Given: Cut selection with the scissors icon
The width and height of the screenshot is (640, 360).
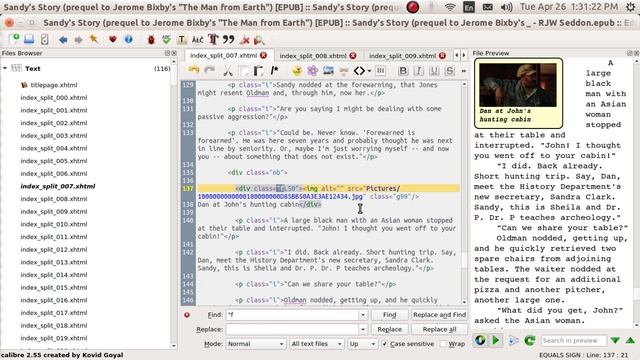Looking at the screenshot, I should click(228, 71).
